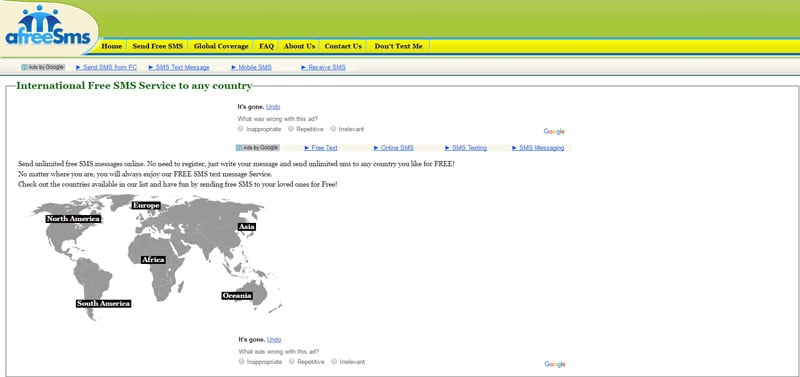The width and height of the screenshot is (800, 377).
Task: Choose South America on the map
Action: pyautogui.click(x=104, y=304)
